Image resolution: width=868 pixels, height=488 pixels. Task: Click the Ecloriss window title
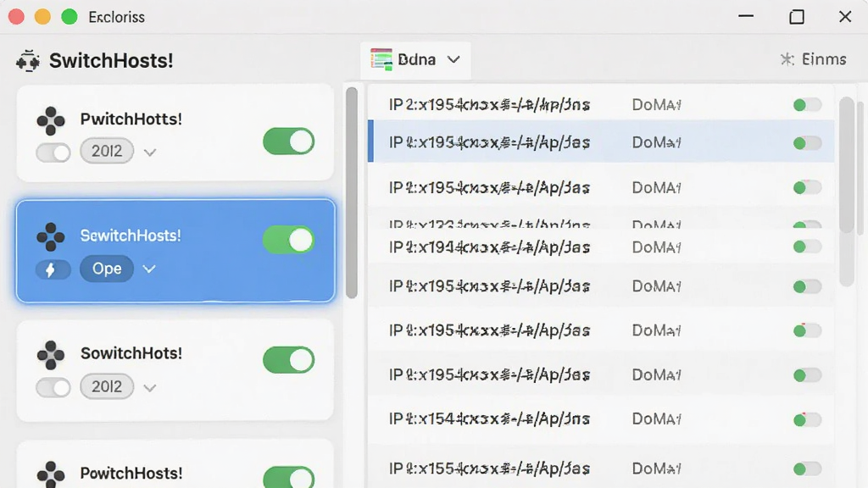coord(117,17)
